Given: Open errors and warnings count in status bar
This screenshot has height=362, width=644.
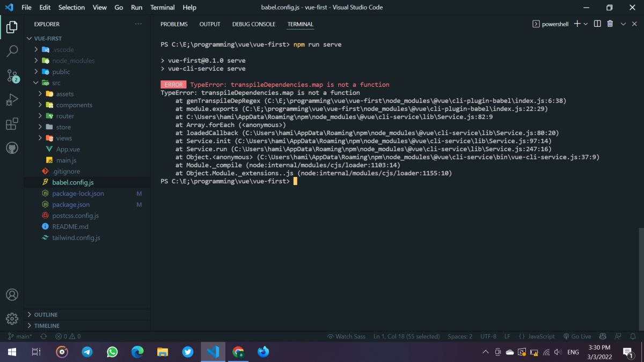Looking at the screenshot, I should coord(68,336).
